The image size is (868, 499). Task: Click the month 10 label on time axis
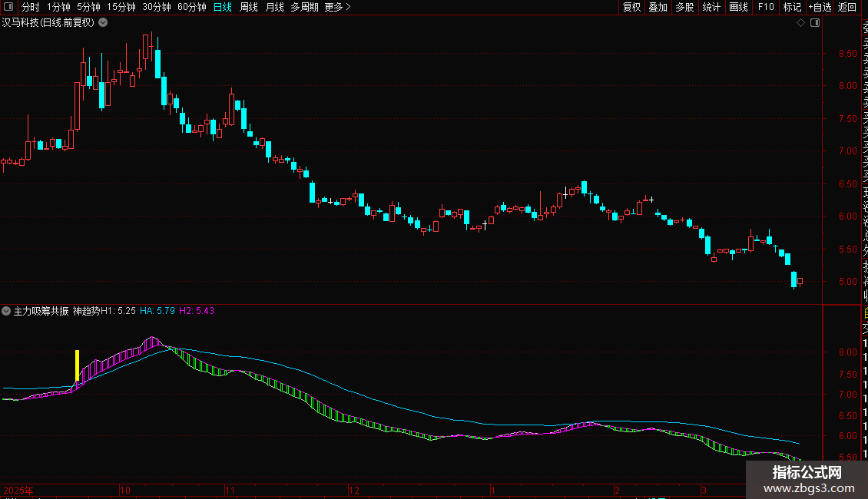125,490
